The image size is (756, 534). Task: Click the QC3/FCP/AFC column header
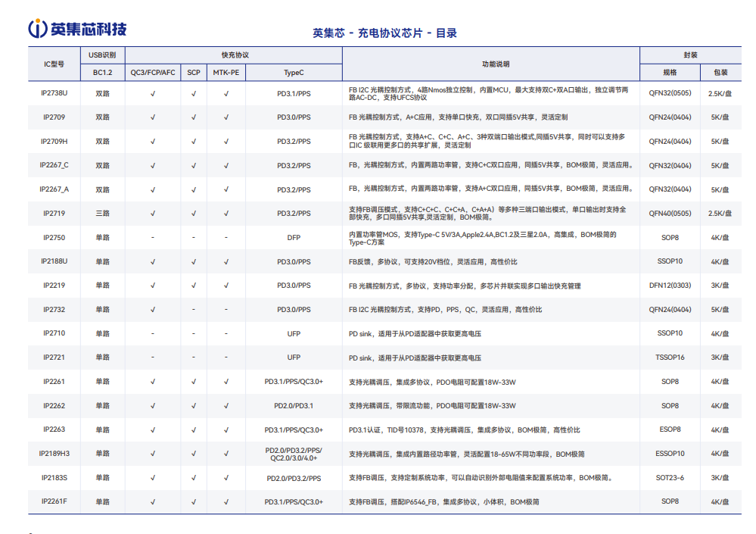tap(153, 73)
